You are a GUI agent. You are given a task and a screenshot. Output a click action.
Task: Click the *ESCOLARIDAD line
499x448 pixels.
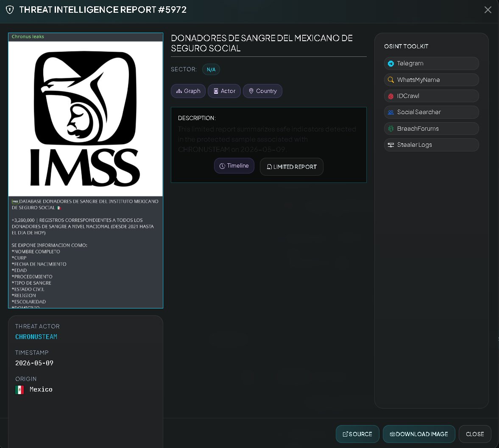pos(29,302)
